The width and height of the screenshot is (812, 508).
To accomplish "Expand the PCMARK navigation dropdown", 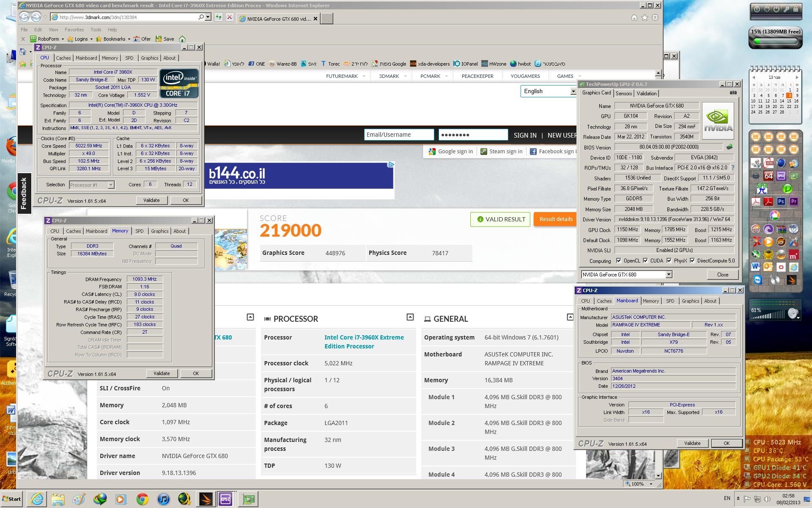I will coord(447,76).
